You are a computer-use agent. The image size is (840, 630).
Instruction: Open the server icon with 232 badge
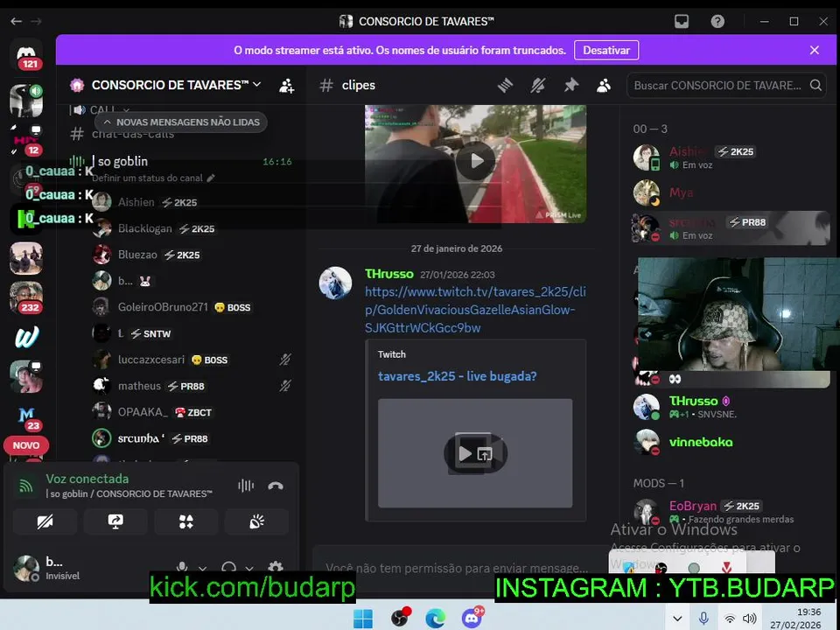tap(25, 297)
